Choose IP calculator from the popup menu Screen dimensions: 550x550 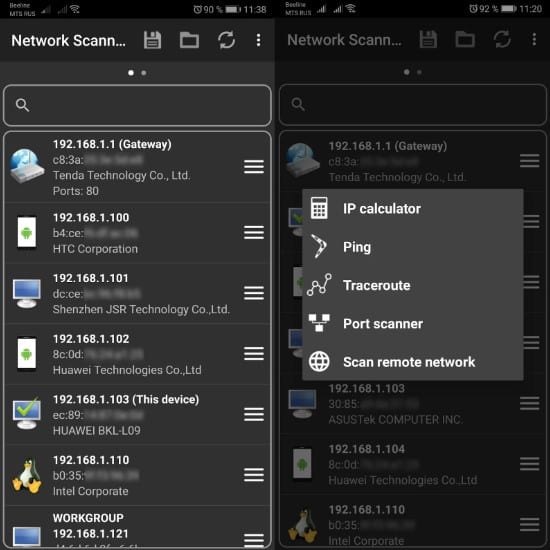(x=413, y=209)
